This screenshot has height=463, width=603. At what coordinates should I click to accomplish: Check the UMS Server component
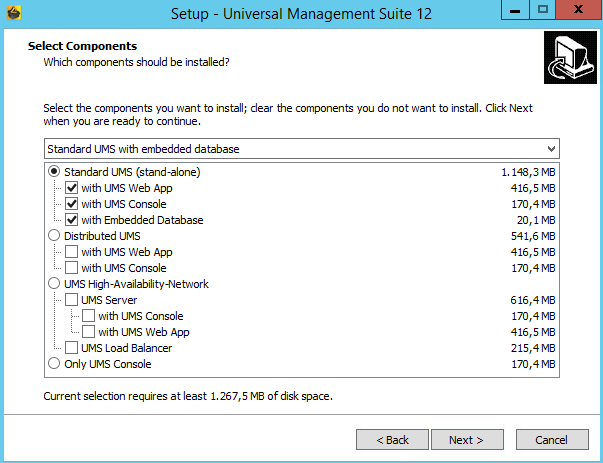pos(72,300)
